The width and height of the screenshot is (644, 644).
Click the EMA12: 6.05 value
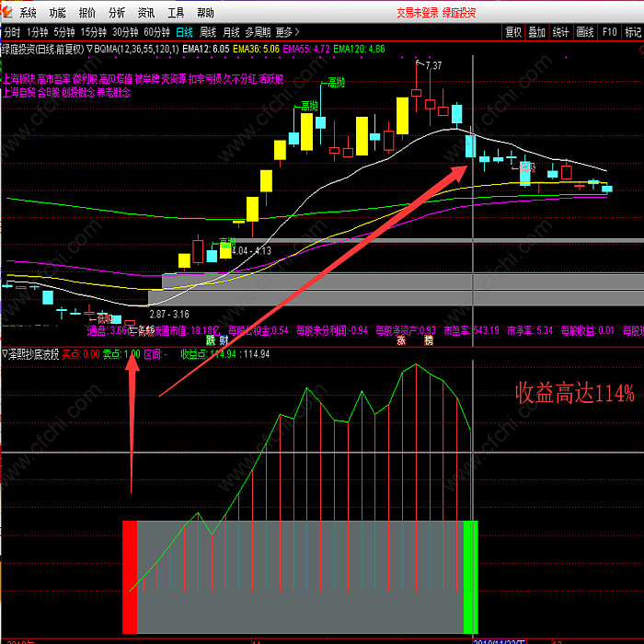click(x=206, y=50)
